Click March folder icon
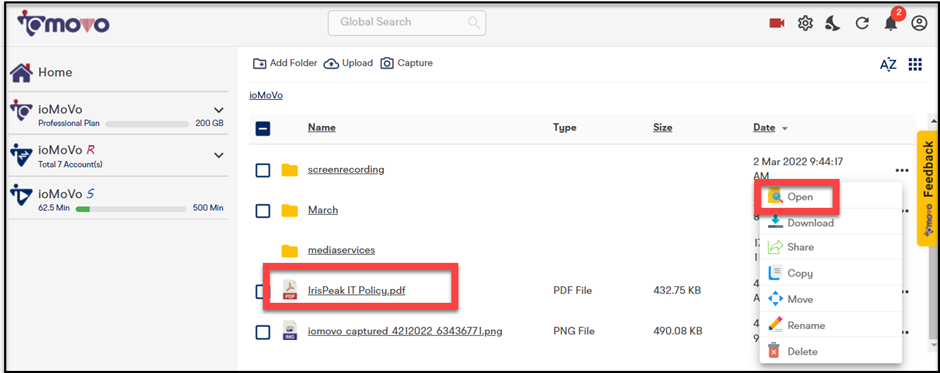 click(290, 210)
